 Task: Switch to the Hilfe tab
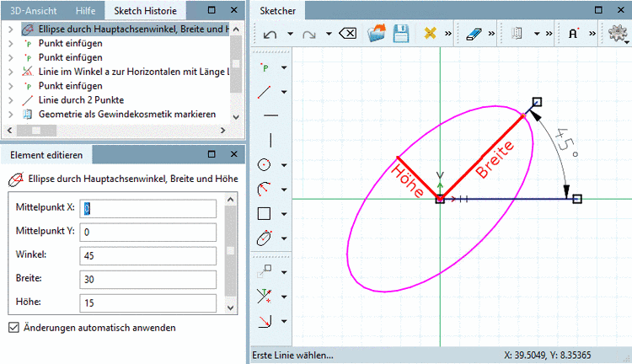pos(85,11)
